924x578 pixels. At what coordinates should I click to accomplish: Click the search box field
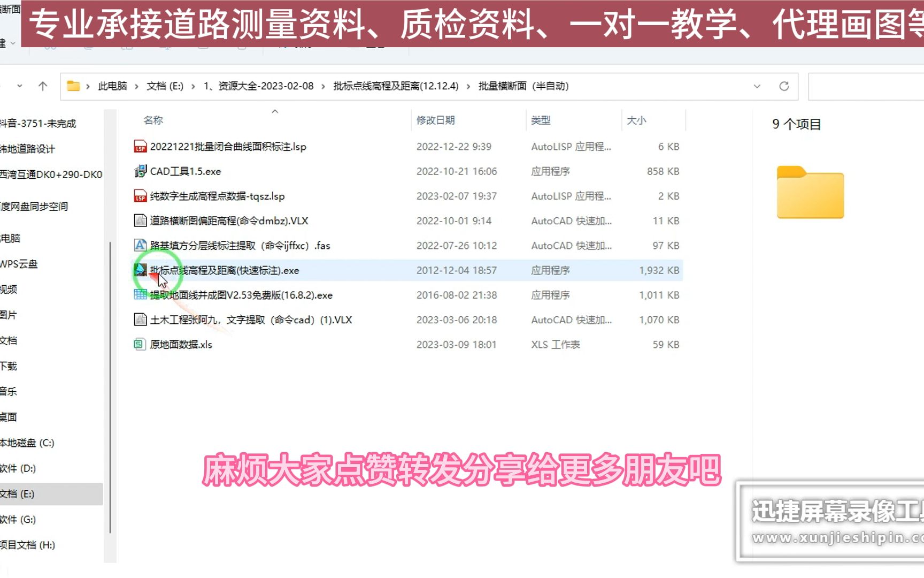(x=866, y=86)
